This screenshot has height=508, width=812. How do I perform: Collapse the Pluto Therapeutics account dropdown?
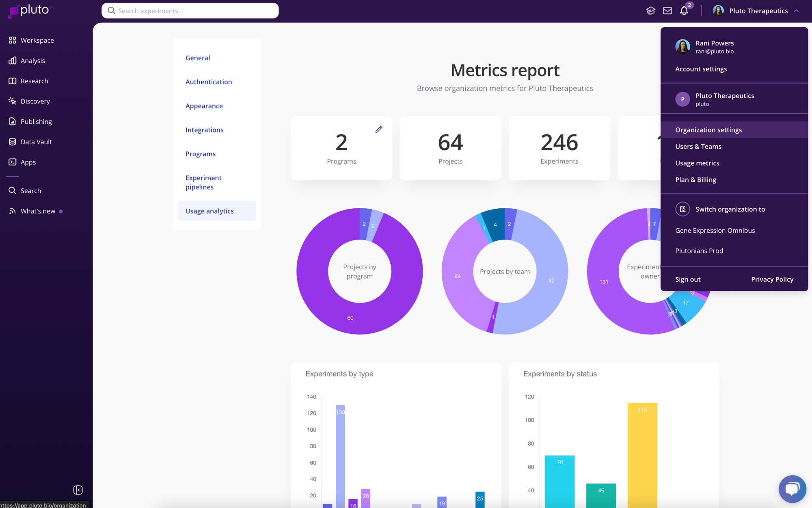(796, 11)
